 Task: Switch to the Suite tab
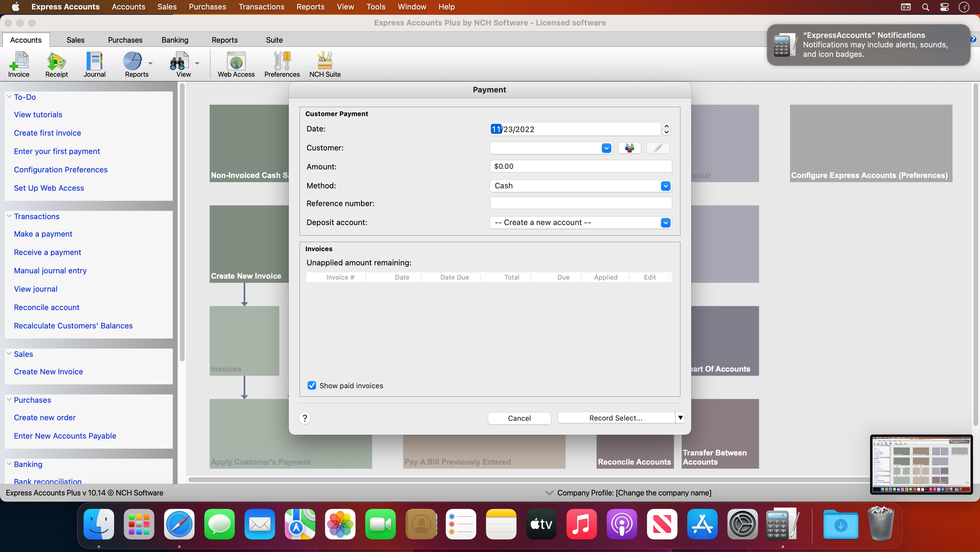coord(274,40)
